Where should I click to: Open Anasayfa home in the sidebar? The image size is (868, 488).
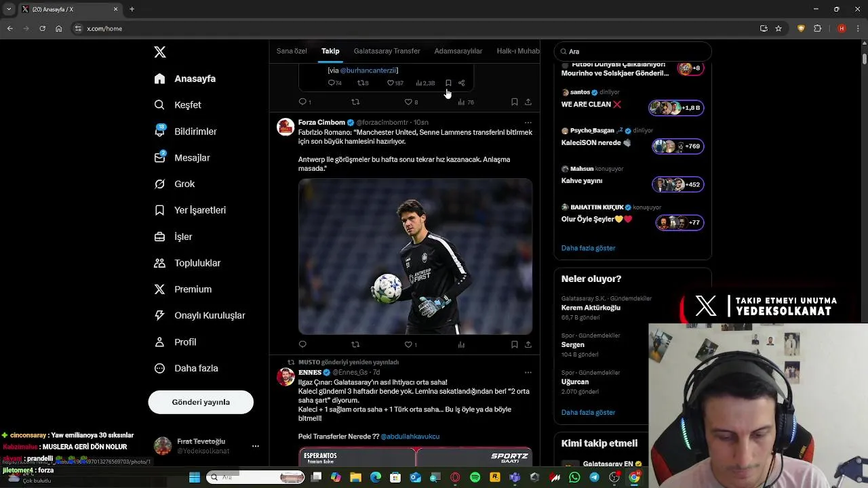[185, 79]
